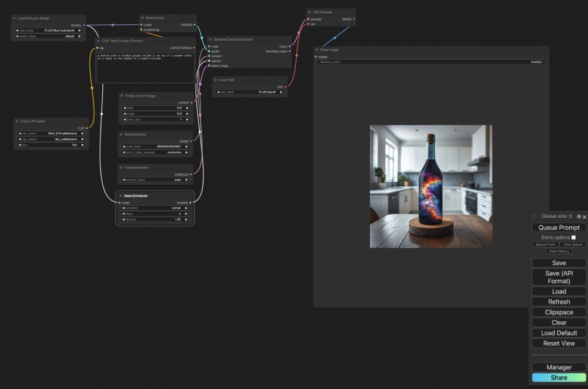This screenshot has height=389, width=588.
Task: Click the Share button
Action: (559, 378)
